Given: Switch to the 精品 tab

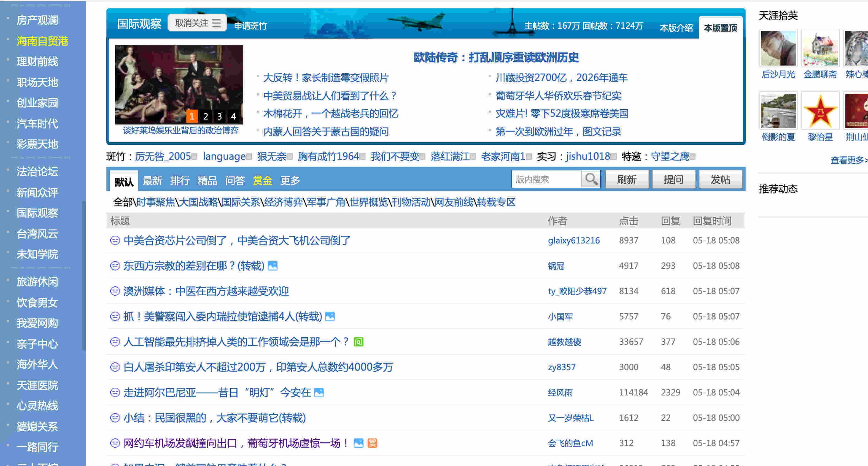Looking at the screenshot, I should pyautogui.click(x=207, y=181).
